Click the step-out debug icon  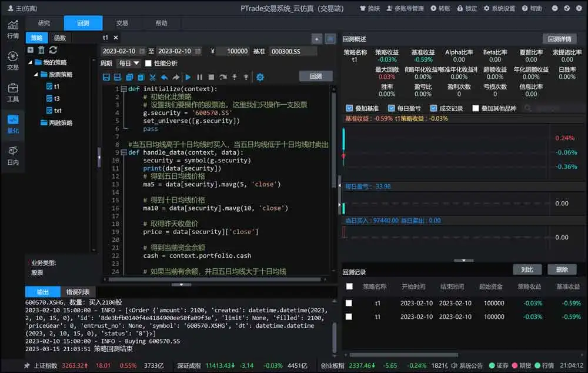[x=246, y=77]
